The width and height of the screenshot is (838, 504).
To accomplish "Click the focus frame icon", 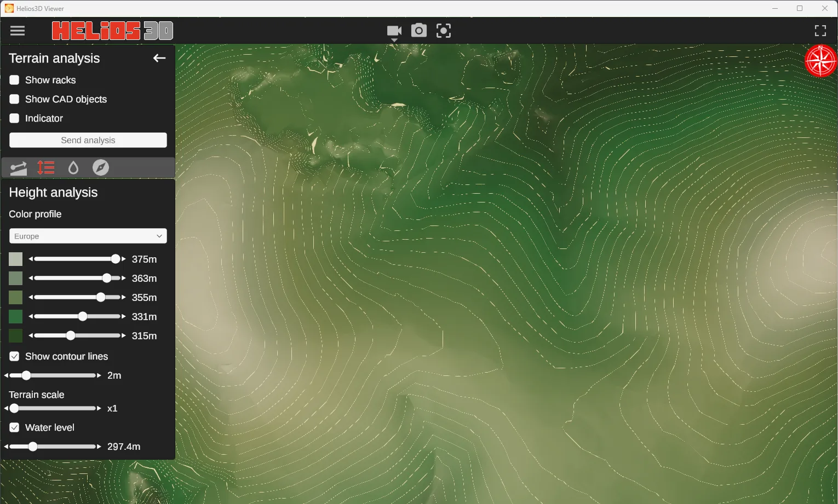I will (443, 31).
